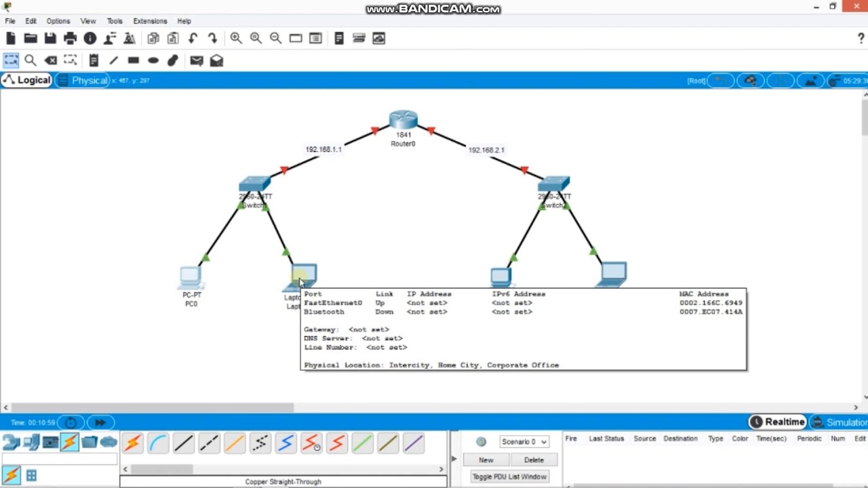This screenshot has height=488, width=868.
Task: Select the Draw Ellipse tool
Action: (x=153, y=61)
